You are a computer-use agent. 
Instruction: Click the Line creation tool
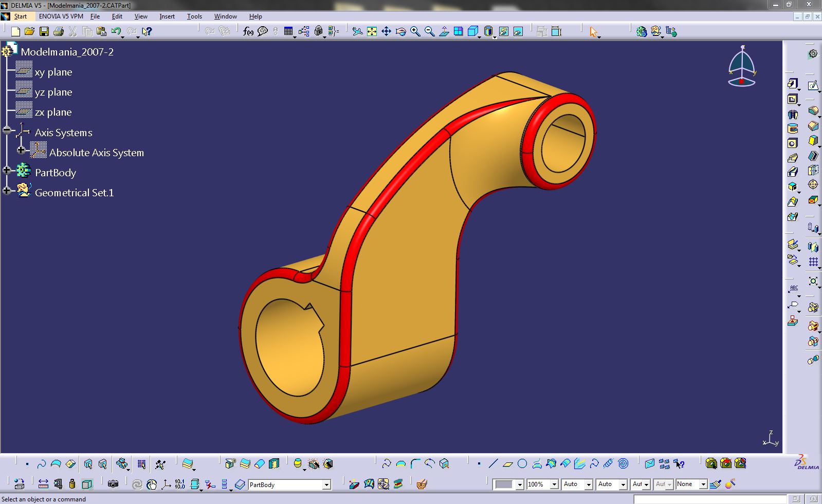click(x=493, y=464)
